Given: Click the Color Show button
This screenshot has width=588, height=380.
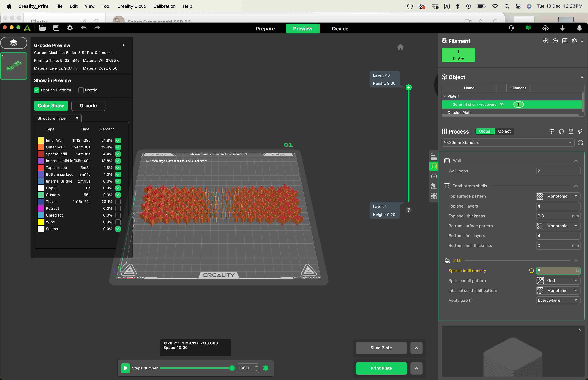Looking at the screenshot, I should tap(51, 106).
